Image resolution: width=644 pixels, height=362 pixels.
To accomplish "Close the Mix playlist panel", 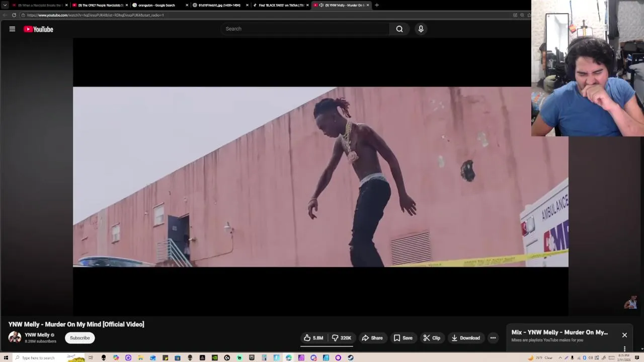I will click(624, 335).
